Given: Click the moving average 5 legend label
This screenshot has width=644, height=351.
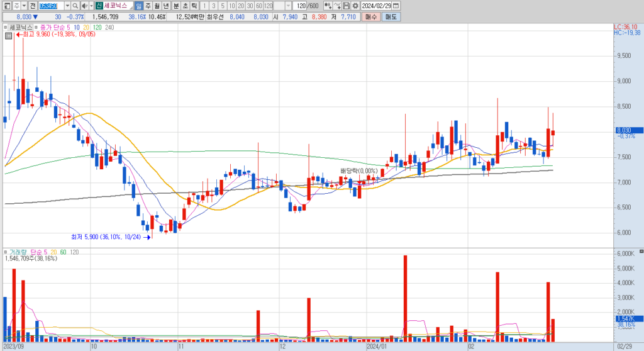Looking at the screenshot, I should [68, 28].
